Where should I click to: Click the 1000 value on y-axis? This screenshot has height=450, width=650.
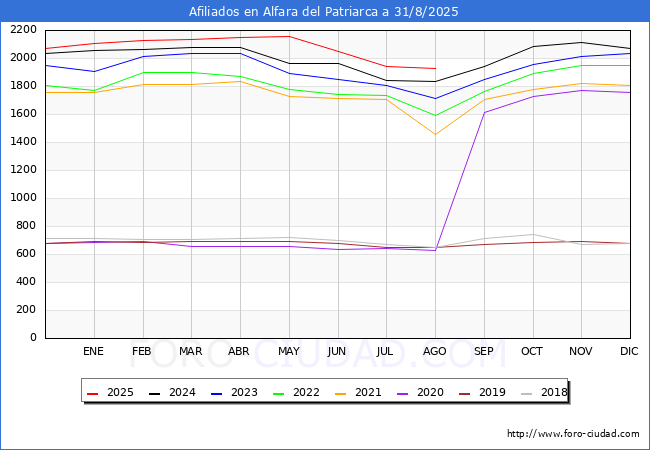pyautogui.click(x=23, y=198)
